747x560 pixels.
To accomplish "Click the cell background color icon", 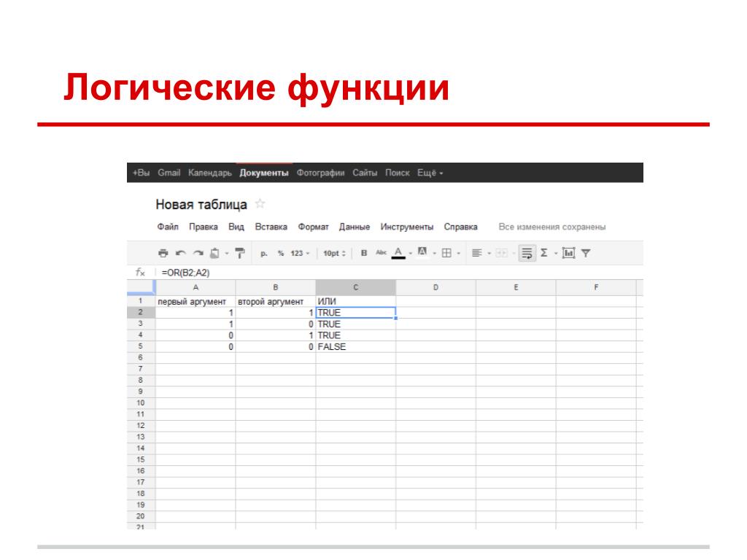I will [x=422, y=252].
